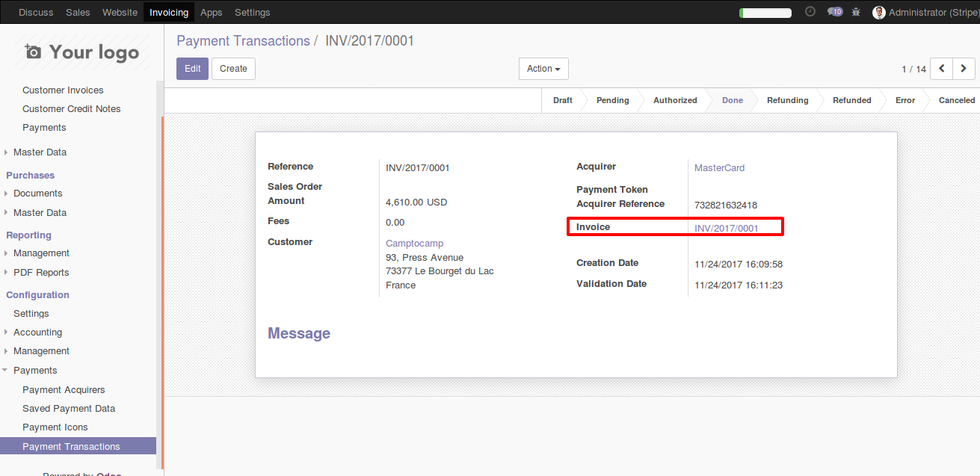Image resolution: width=980 pixels, height=476 pixels.
Task: Expand Documents under Purchases
Action: tap(37, 193)
